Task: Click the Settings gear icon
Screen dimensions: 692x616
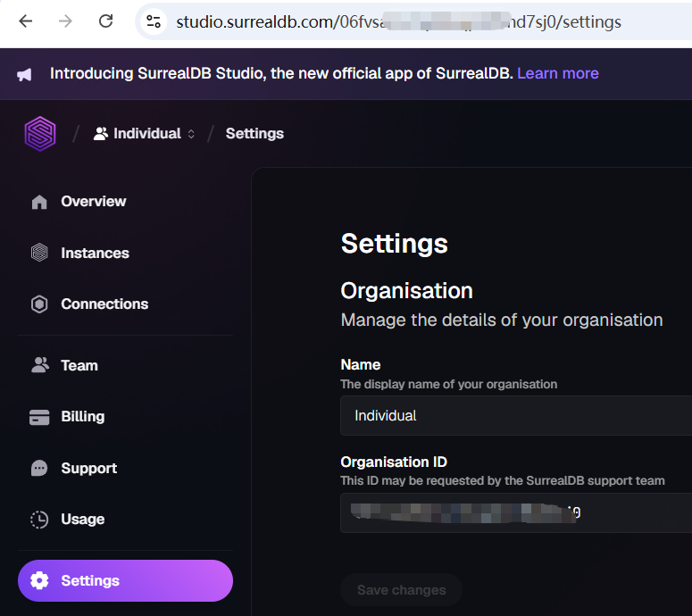Action: [39, 580]
